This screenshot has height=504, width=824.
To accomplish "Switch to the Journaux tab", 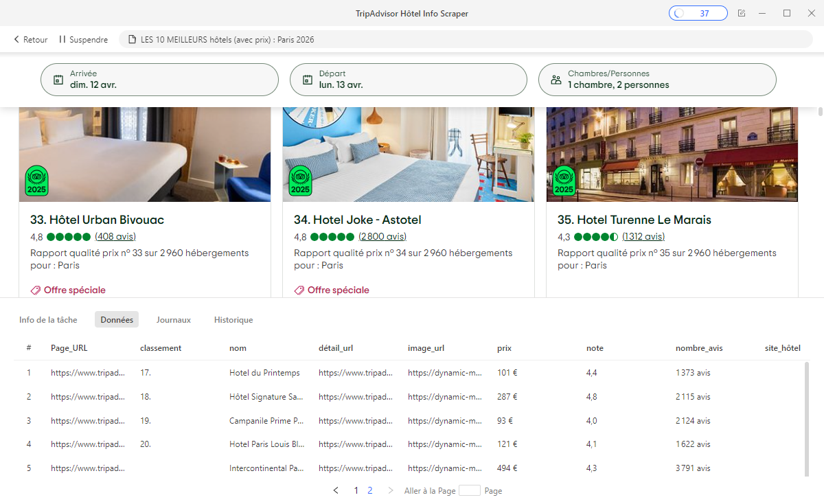I will pyautogui.click(x=174, y=319).
